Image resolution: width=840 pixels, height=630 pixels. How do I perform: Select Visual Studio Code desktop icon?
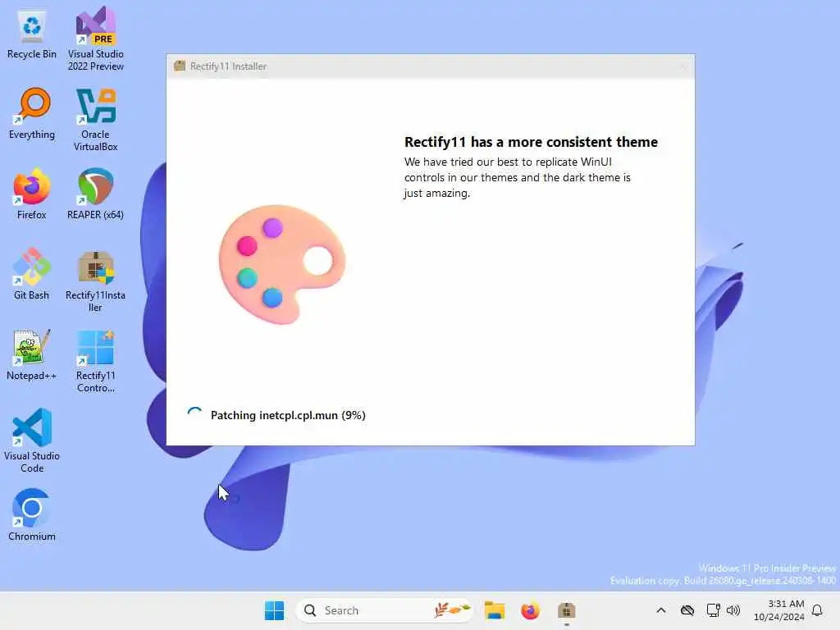coord(32,441)
